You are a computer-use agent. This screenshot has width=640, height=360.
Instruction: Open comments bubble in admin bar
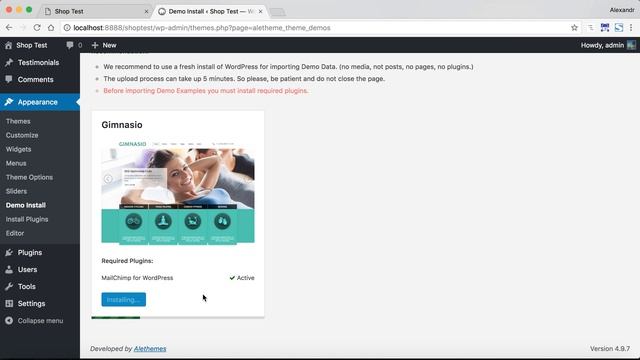coord(70,45)
